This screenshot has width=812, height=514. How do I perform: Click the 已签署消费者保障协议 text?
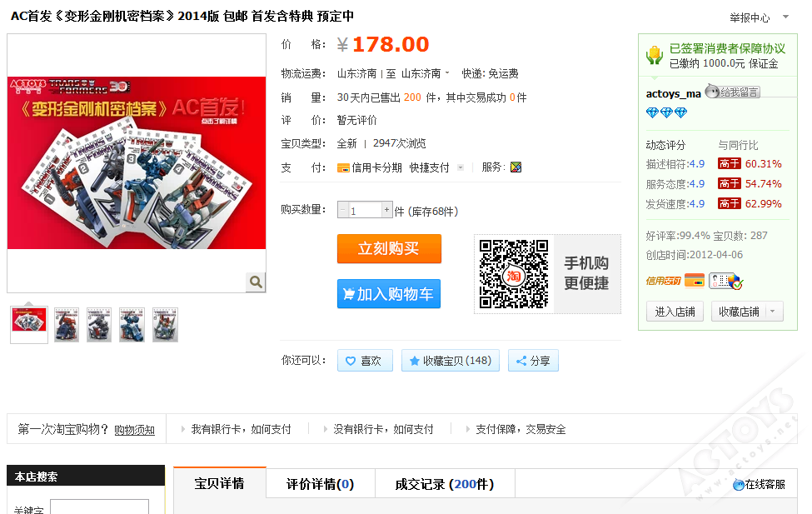click(727, 48)
